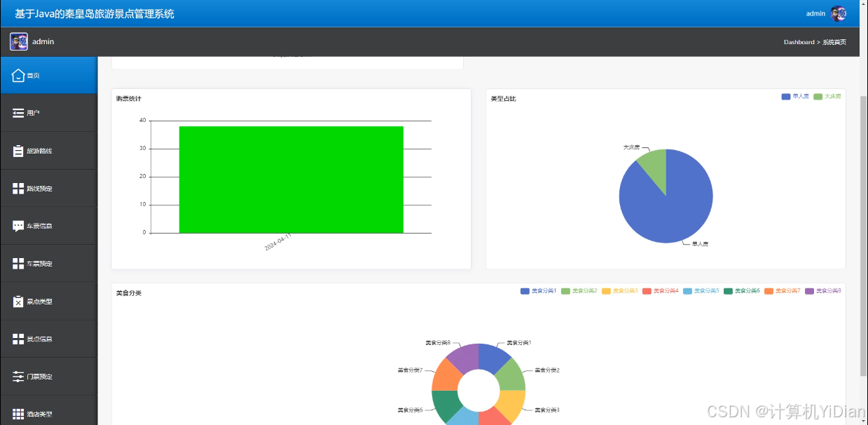This screenshot has width=868, height=425.
Task: Toggle the 美食分类1 legend item
Action: 538,290
